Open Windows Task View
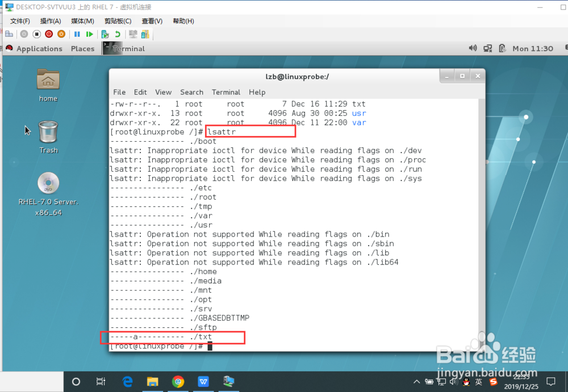The height and width of the screenshot is (392, 568). (101, 381)
